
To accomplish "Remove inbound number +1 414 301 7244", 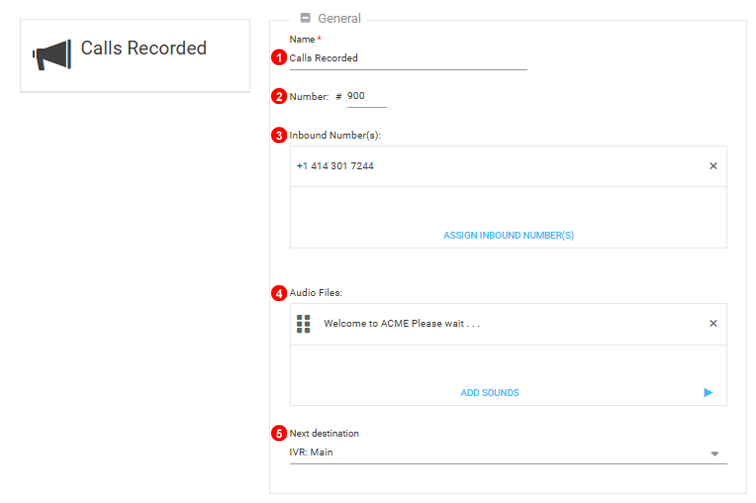I will point(713,166).
